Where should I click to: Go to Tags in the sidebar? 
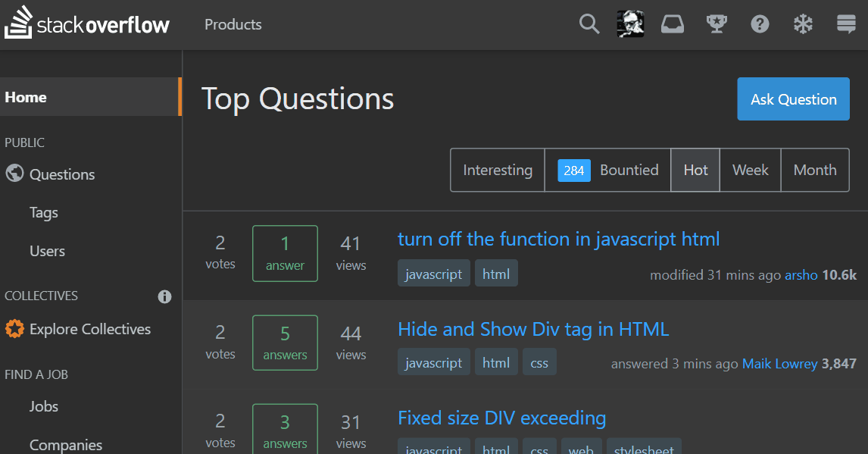pos(44,213)
